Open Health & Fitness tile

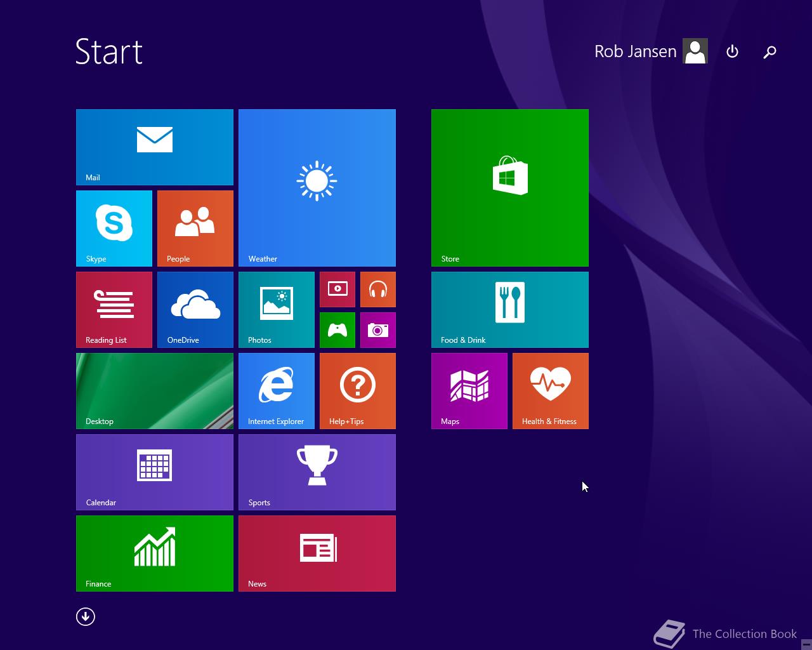pyautogui.click(x=551, y=391)
